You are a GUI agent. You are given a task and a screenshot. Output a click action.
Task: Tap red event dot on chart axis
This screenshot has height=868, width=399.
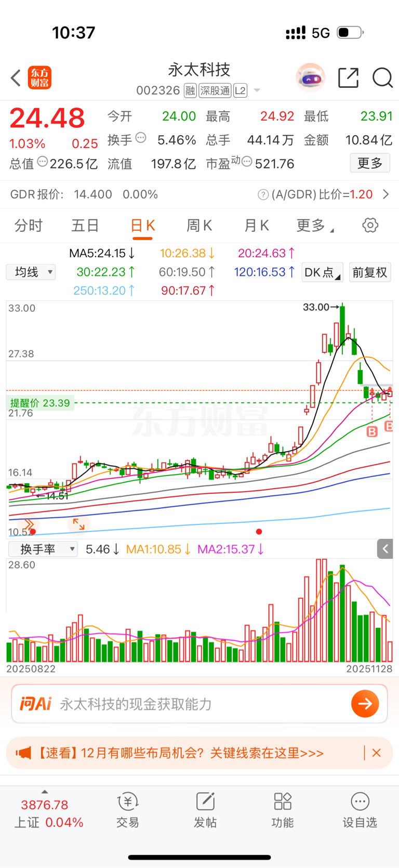259,531
